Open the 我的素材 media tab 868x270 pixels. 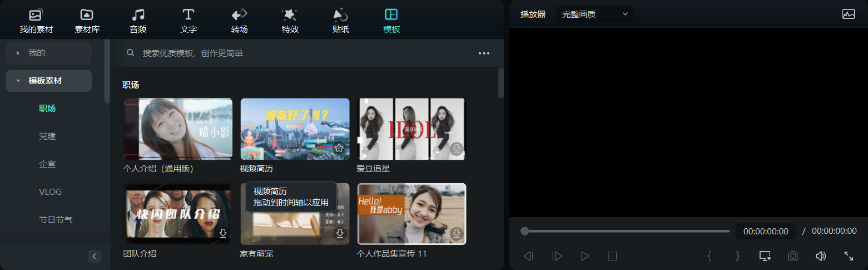click(x=36, y=21)
